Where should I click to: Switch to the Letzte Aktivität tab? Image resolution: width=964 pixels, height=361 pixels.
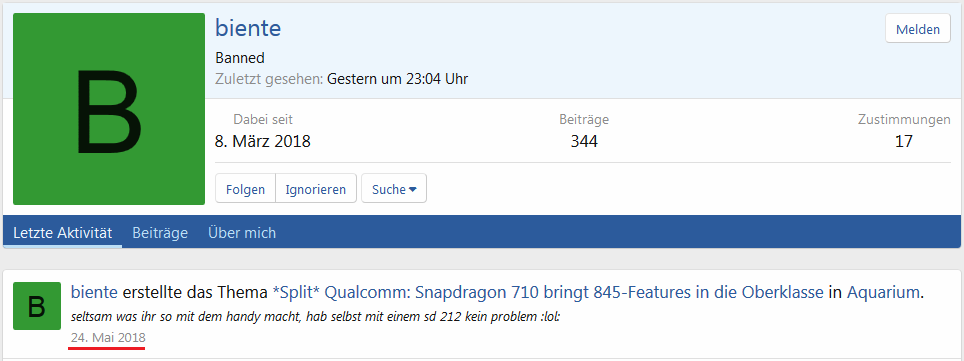(x=63, y=232)
